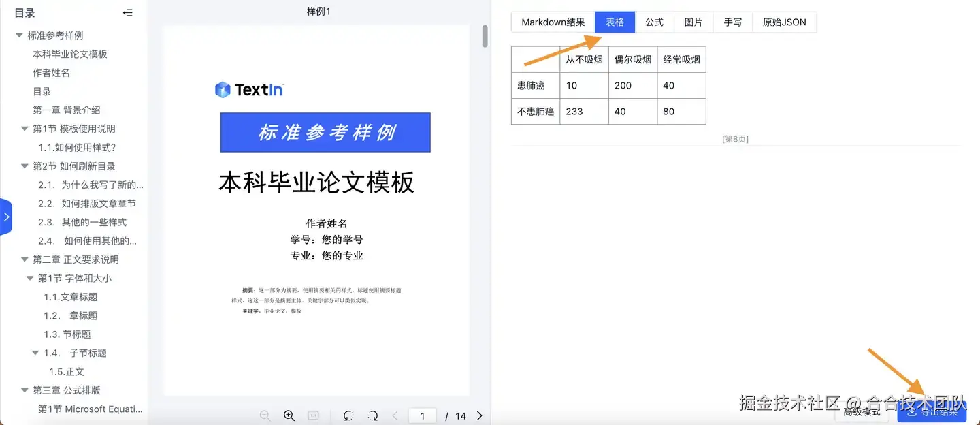
Task: Select 1.1.文章标题 outline item
Action: point(71,297)
